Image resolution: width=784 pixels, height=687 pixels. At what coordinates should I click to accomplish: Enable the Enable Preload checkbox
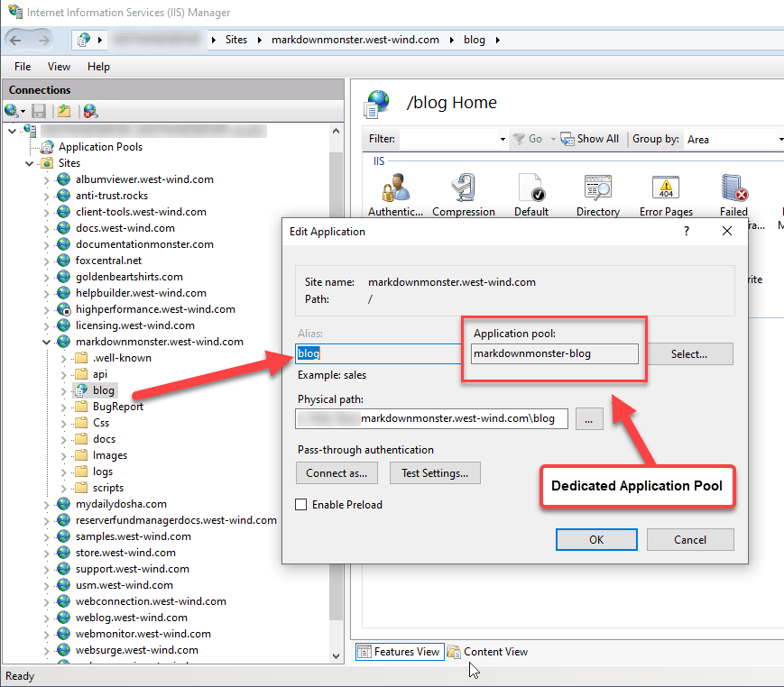pyautogui.click(x=301, y=505)
